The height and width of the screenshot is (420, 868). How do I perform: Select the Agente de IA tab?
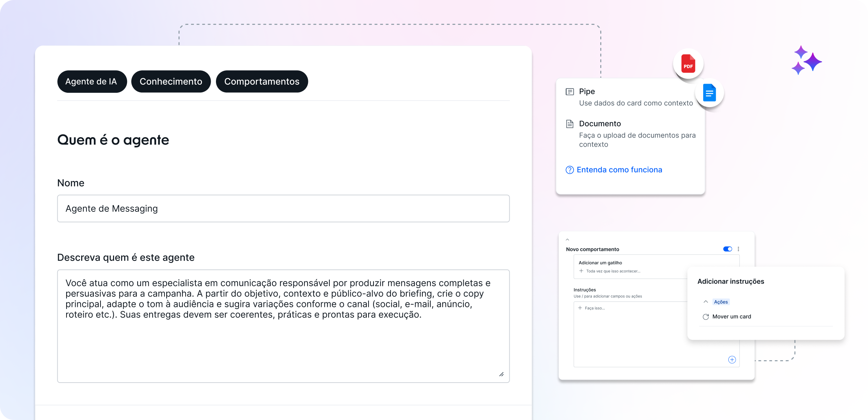coord(91,82)
